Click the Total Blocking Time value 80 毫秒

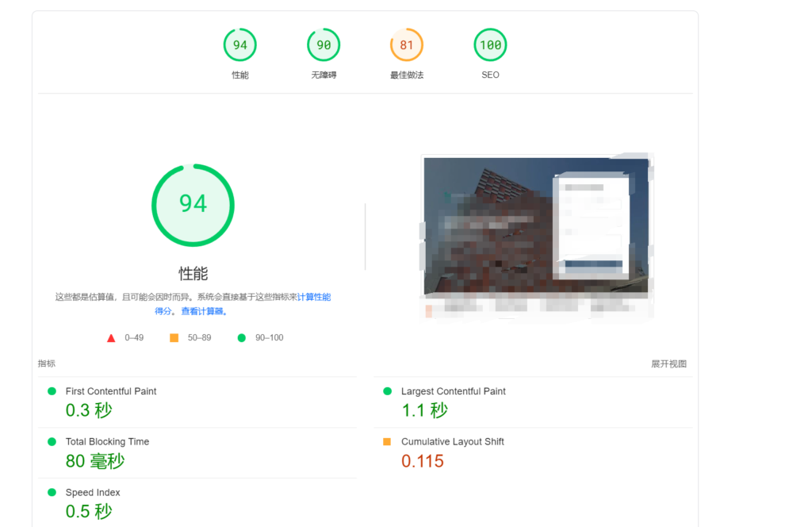click(x=95, y=461)
